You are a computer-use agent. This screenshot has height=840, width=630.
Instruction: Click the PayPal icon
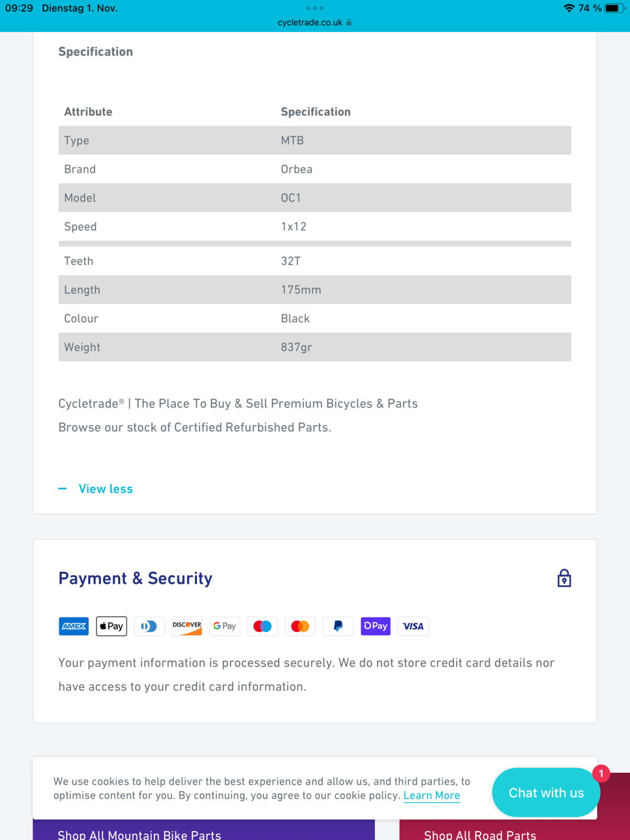[338, 626]
